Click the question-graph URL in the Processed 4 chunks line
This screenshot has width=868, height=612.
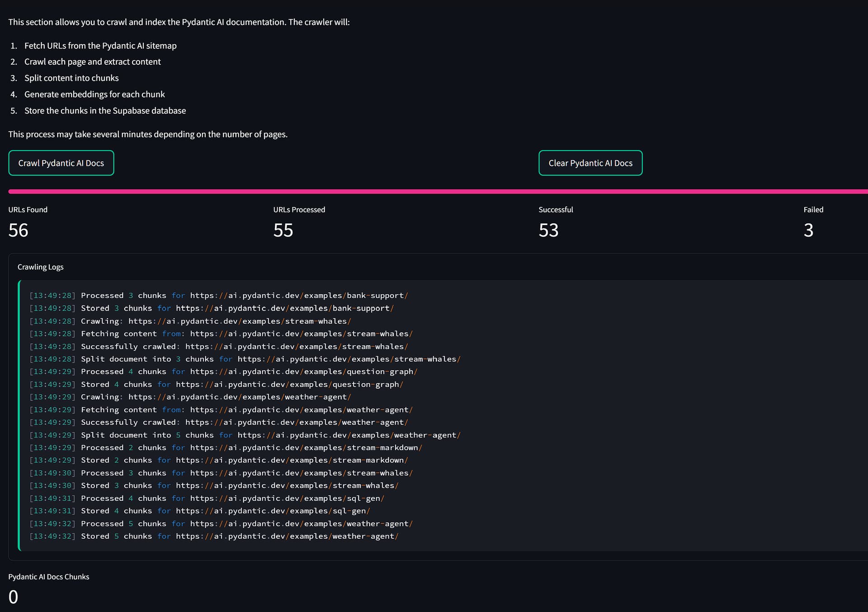[x=304, y=372]
